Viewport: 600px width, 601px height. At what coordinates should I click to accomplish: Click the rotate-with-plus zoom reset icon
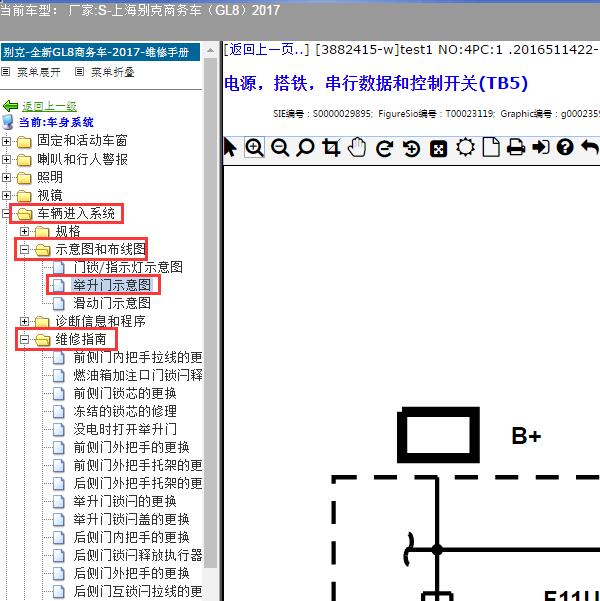point(411,148)
